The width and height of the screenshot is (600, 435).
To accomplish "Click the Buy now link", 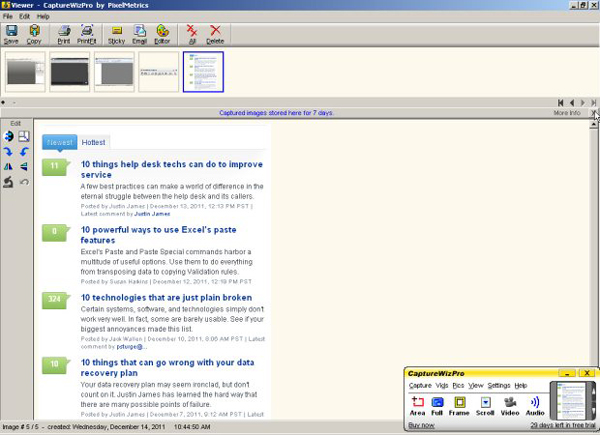I will 421,425.
